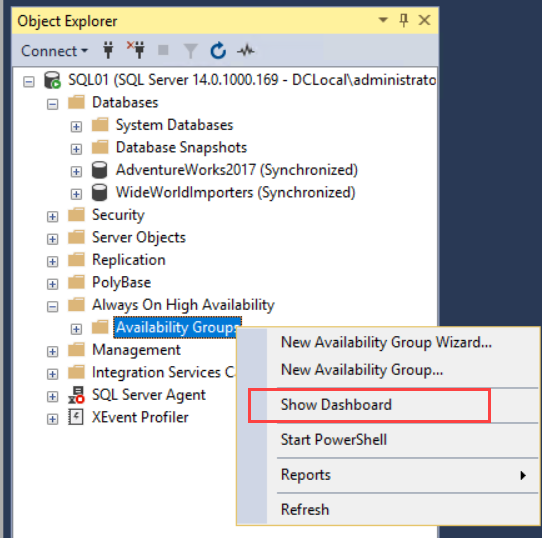Toggle the Object Explorer auto-hide pin
542x538 pixels.
[404, 20]
